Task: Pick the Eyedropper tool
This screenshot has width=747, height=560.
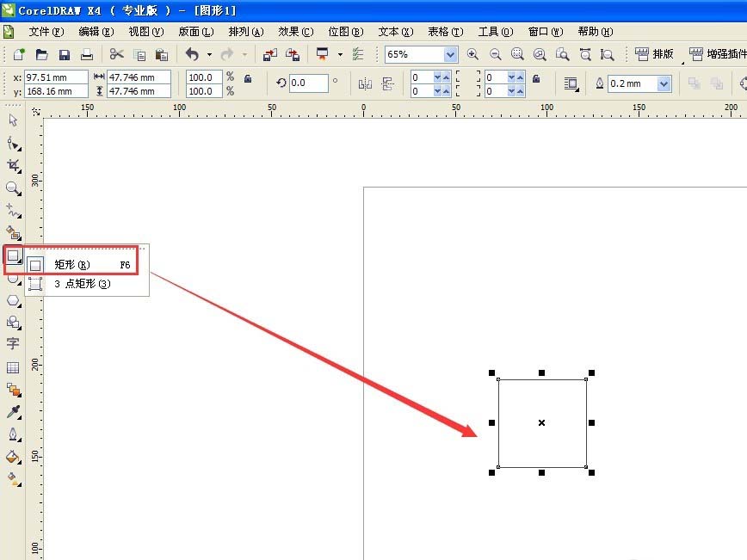Action: coord(12,411)
